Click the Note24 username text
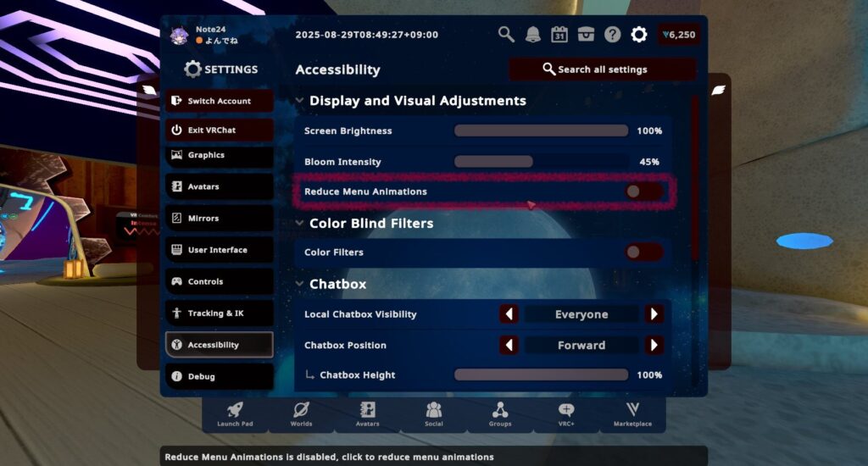This screenshot has width=868, height=466. [x=210, y=30]
